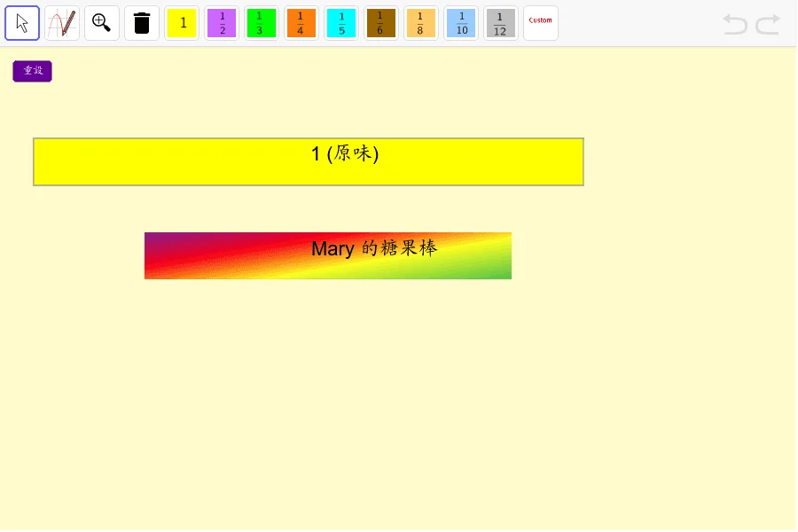The height and width of the screenshot is (532, 798).
Task: Select the rainbow Mary 的糖果棒 bar
Action: 328,255
